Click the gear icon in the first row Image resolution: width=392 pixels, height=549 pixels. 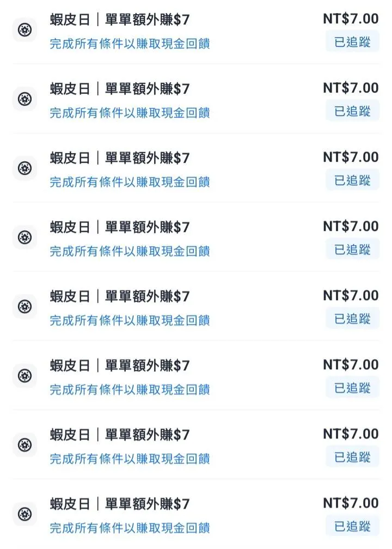[24, 30]
